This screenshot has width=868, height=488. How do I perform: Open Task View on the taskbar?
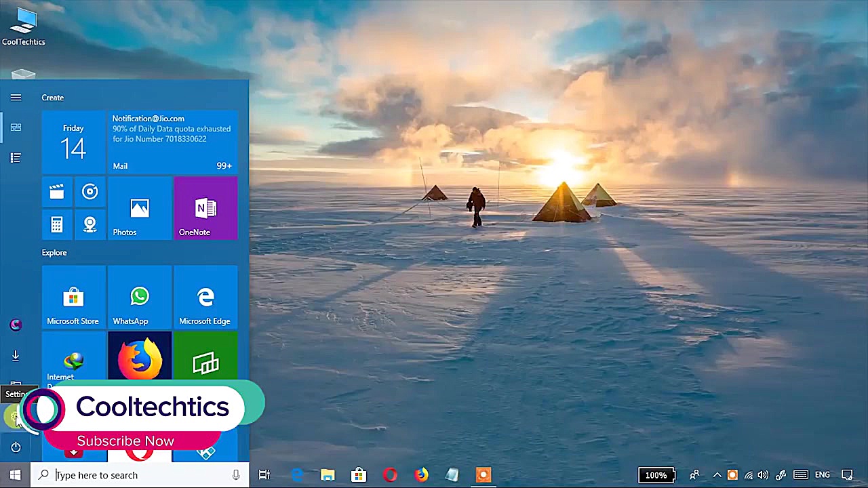click(264, 475)
